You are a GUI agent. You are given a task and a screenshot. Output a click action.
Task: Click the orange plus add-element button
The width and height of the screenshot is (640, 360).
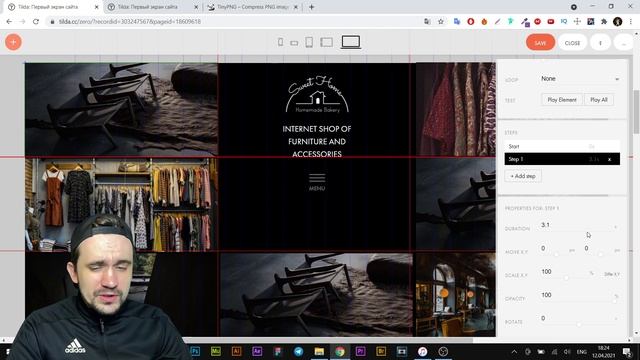tap(13, 42)
